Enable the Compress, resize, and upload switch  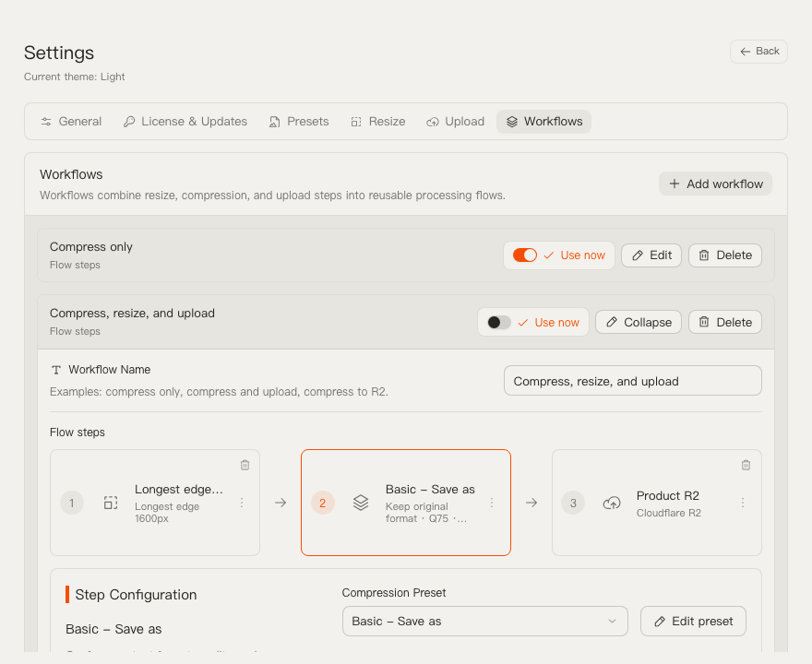[498, 323]
